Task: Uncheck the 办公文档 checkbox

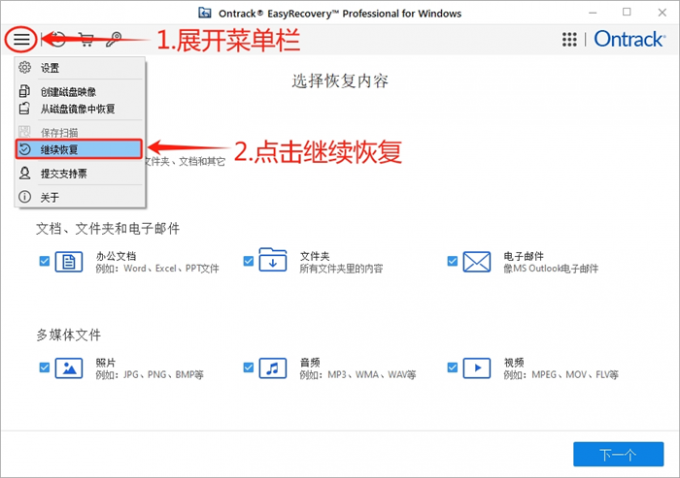Action: [44, 261]
